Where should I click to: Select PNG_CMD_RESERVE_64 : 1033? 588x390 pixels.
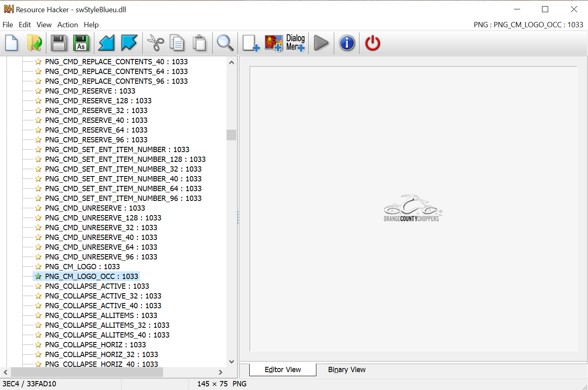point(96,130)
